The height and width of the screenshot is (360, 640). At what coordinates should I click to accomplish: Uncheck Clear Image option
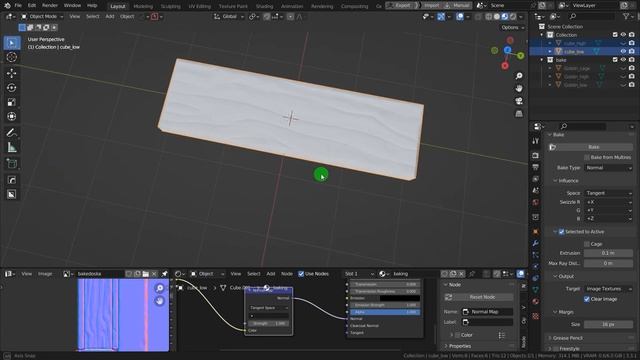[587, 299]
